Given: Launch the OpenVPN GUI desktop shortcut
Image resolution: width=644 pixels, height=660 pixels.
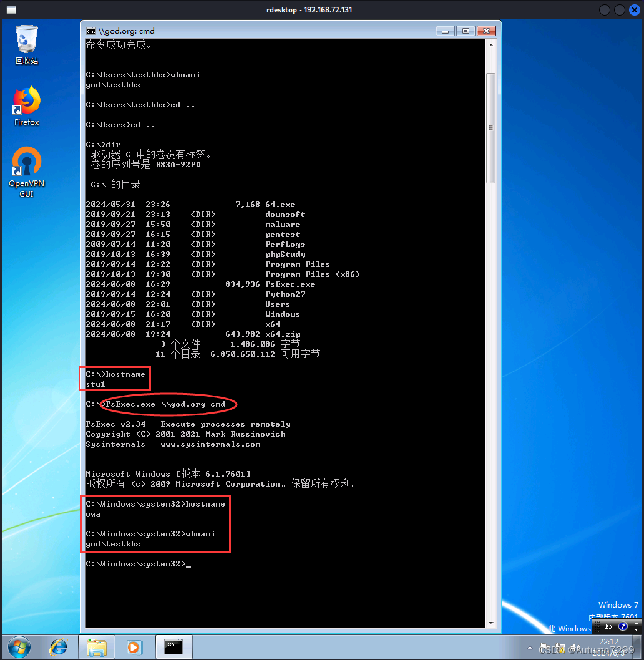Looking at the screenshot, I should 27,172.
